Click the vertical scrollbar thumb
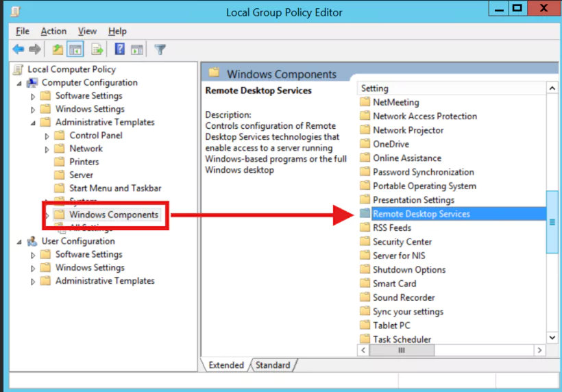This screenshot has width=562, height=392. pos(552,222)
